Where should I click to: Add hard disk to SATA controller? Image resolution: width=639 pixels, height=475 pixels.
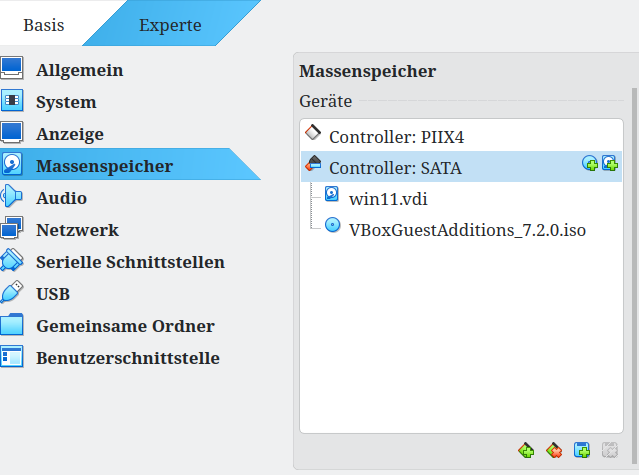609,164
